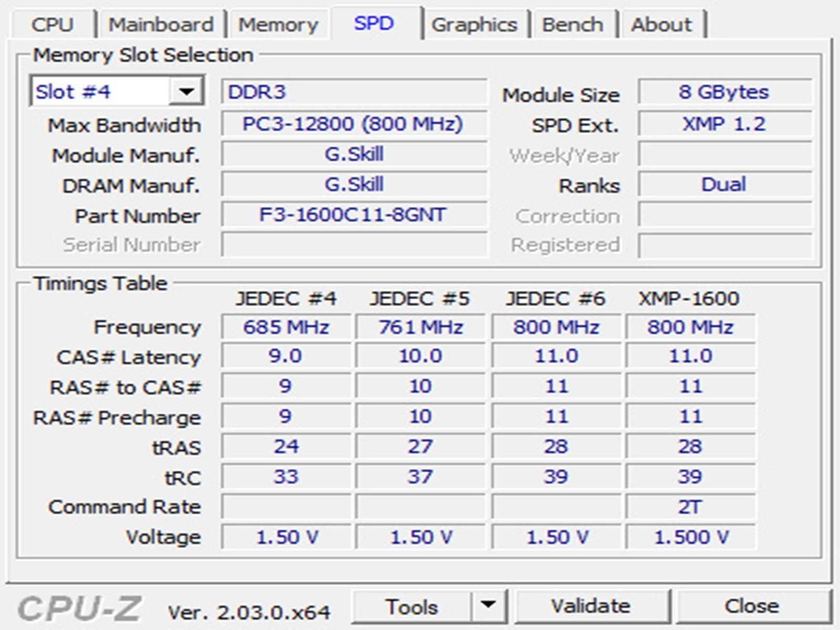
Task: Select the SPD tab
Action: [374, 23]
